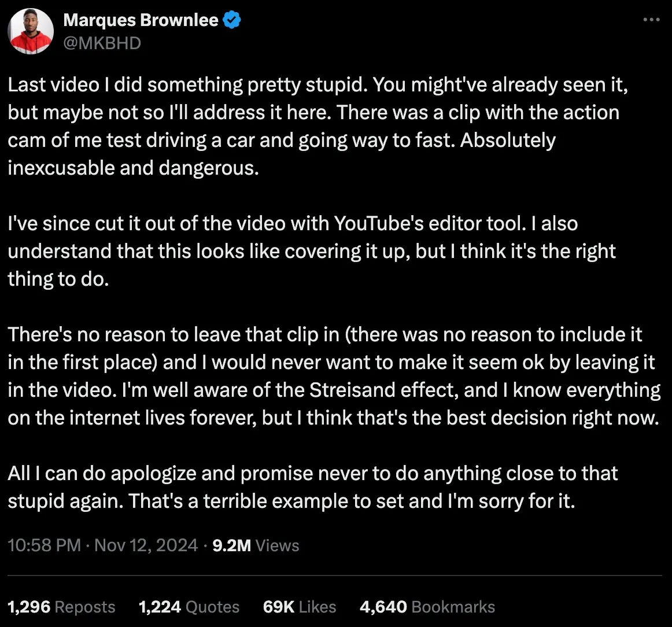672x627 pixels.
Task: Open the tweet options menu via three-dots icon
Action: [652, 19]
